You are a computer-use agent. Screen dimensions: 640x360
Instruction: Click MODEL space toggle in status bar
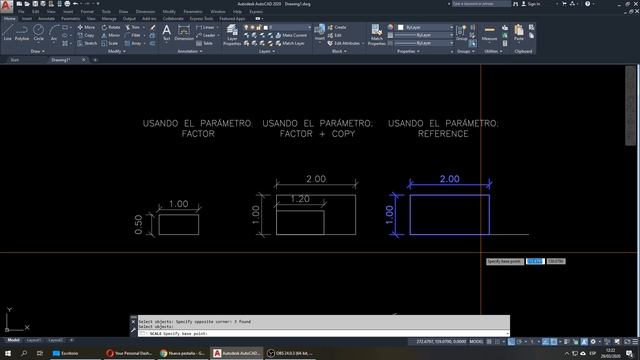(476, 342)
